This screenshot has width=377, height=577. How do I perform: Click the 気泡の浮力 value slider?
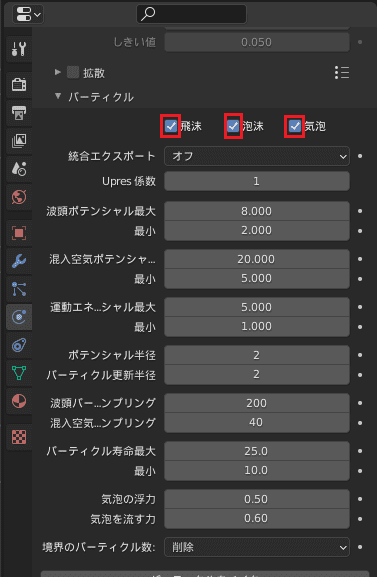pos(257,499)
